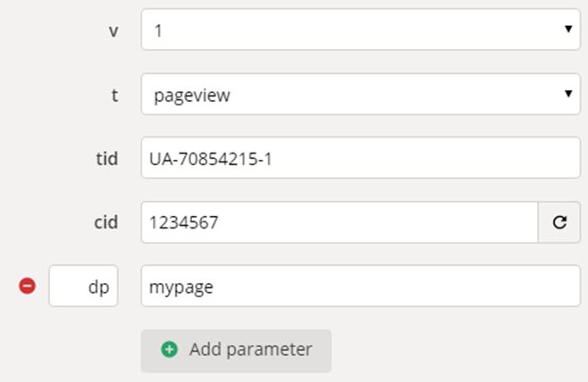This screenshot has width=588, height=382.
Task: Click the green plus icon beside Add parameter
Action: tap(170, 350)
